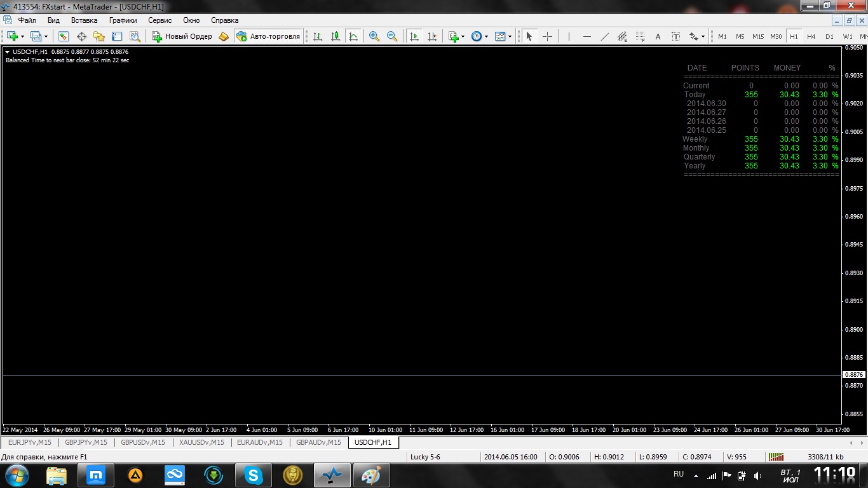Select the vertical line tool
Screen dimensions: 868x488
[569, 36]
